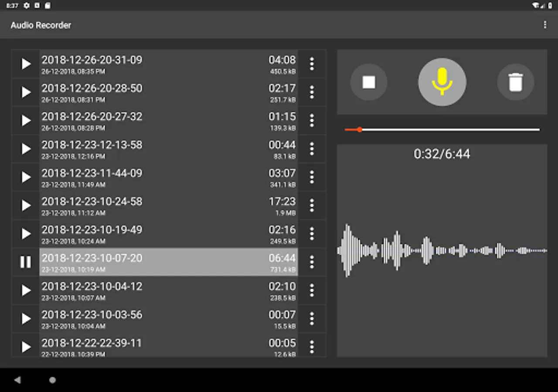
Task: Show more options for 2018-12-23-10-19-49 recording
Action: click(x=312, y=234)
